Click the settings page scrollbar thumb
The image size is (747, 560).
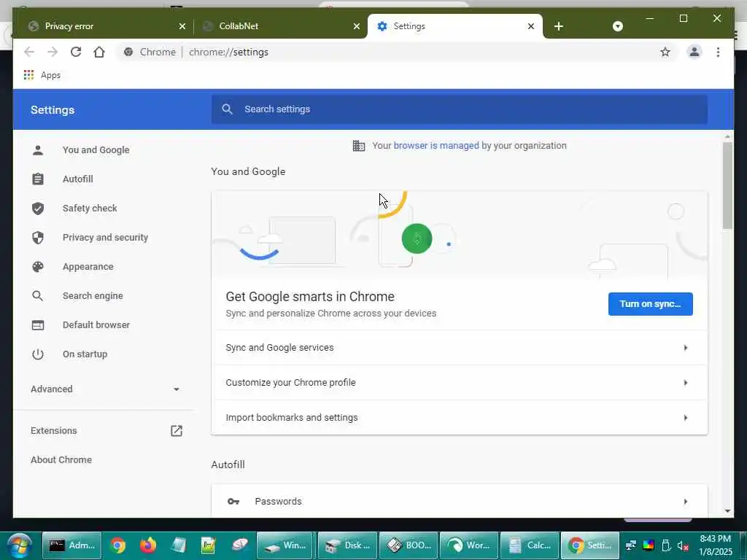[x=727, y=186]
